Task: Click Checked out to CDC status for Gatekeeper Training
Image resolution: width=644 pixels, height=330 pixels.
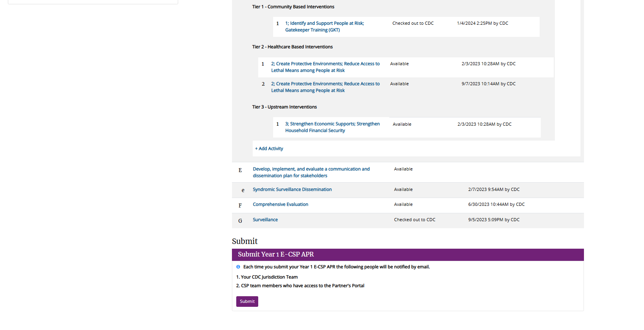Action: tap(413, 23)
